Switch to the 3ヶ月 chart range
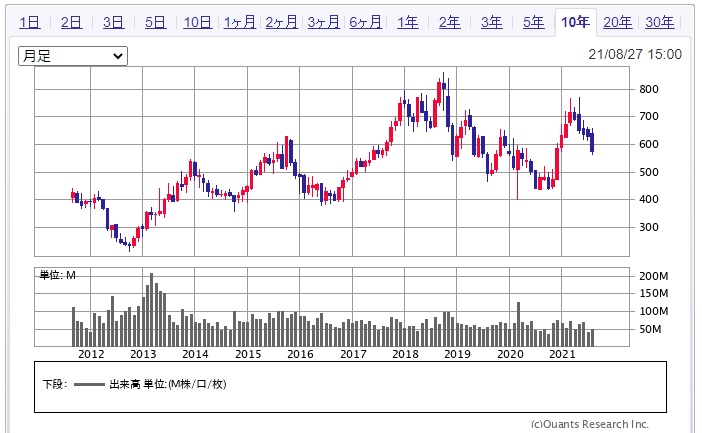This screenshot has height=433, width=702. pos(324,22)
